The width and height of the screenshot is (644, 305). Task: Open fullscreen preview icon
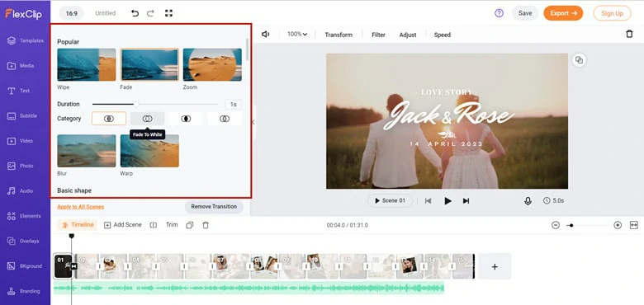pyautogui.click(x=168, y=13)
